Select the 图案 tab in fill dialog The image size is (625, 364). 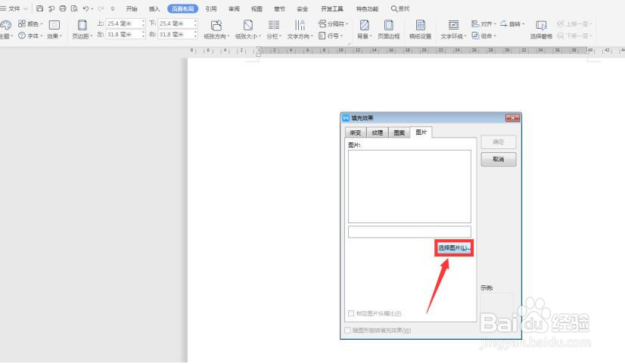[399, 132]
